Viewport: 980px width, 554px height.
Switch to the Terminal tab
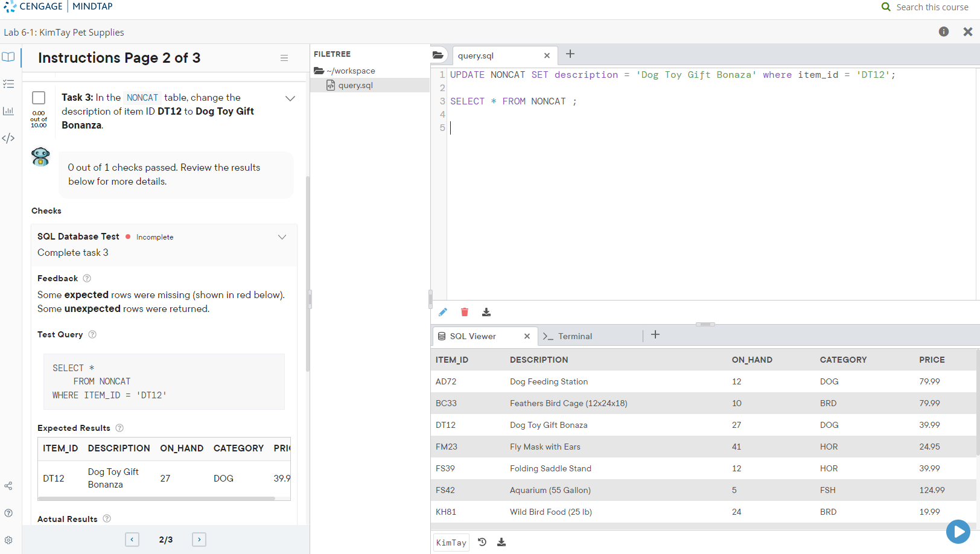point(574,336)
